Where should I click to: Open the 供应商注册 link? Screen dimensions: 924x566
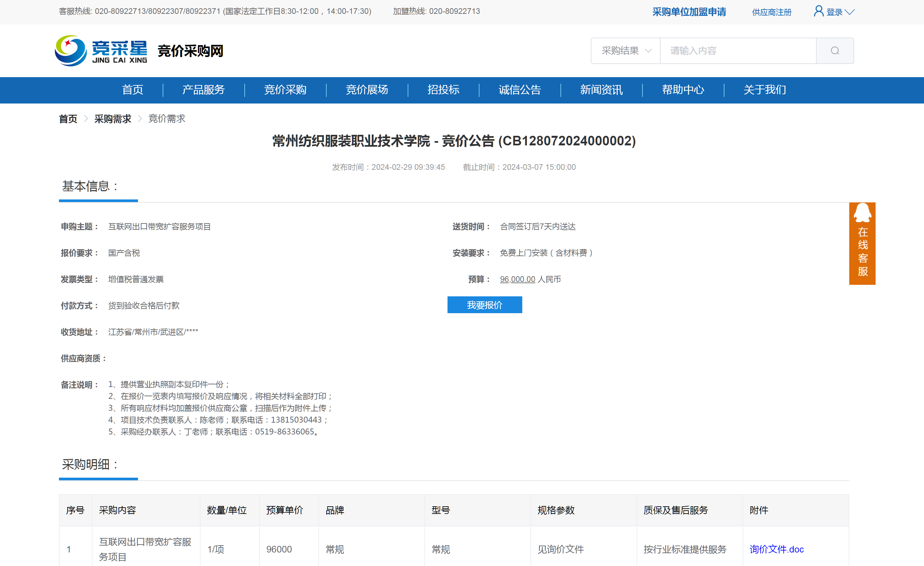772,13
